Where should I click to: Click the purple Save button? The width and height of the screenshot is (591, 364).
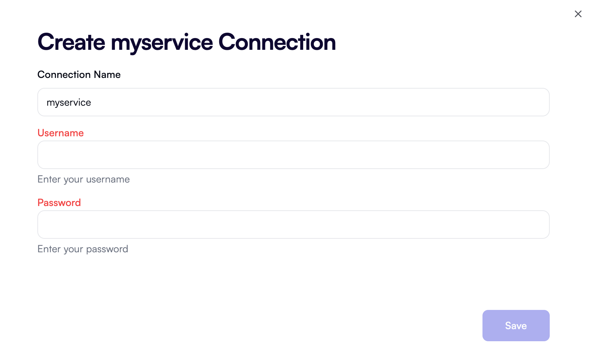tap(516, 325)
